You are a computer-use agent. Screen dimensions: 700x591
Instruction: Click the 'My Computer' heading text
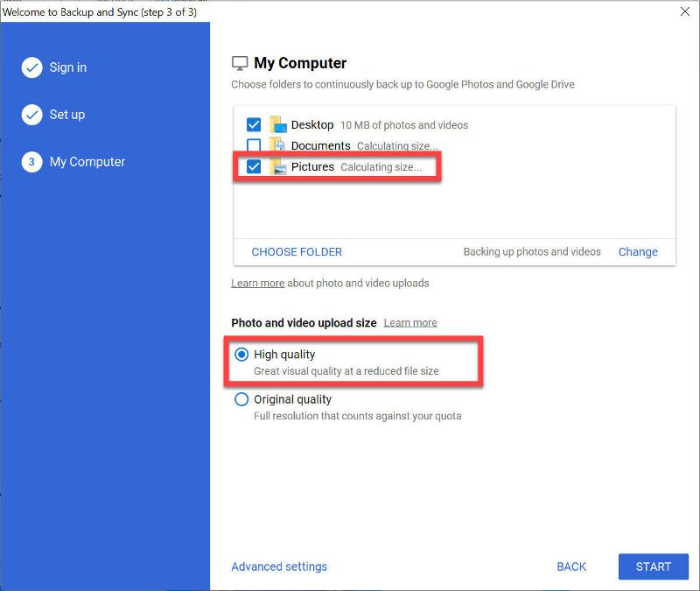coord(300,63)
